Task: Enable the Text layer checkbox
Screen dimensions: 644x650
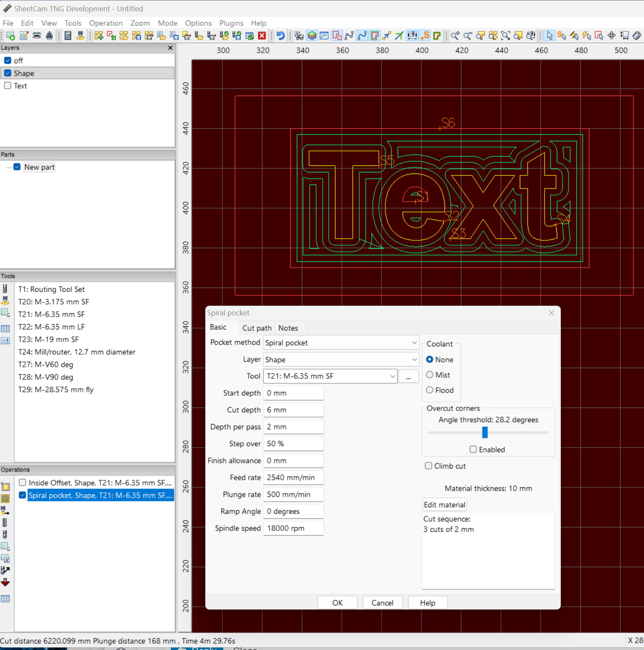Action: pos(8,86)
